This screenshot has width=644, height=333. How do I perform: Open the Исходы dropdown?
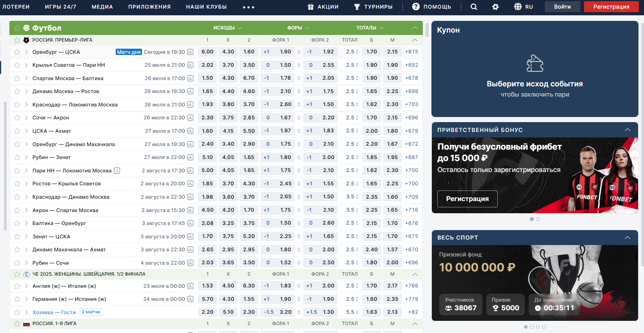227,28
